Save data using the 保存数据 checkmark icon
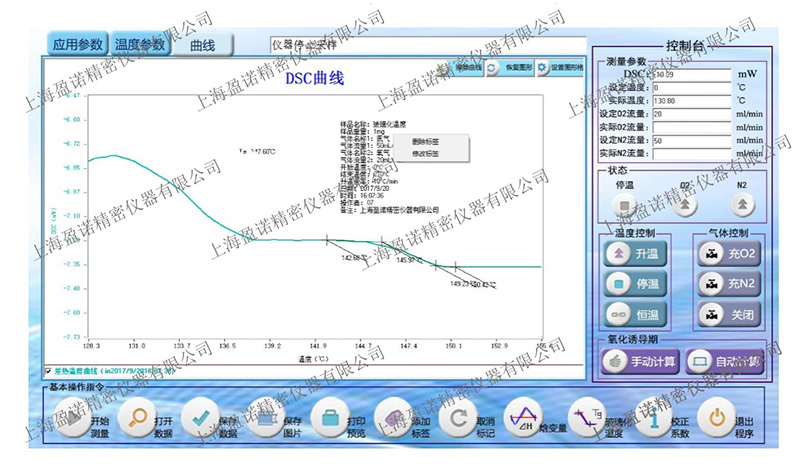Screen dimensions: 800x470 pos(200,421)
